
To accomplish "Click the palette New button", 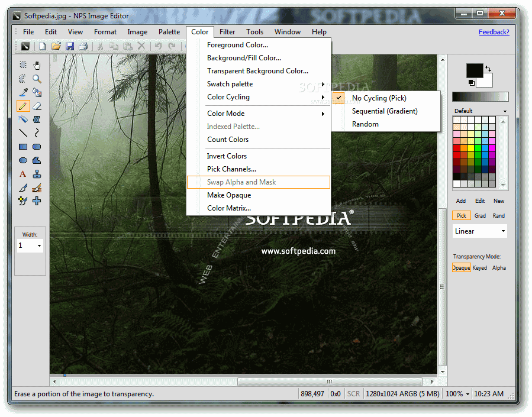I will pyautogui.click(x=499, y=201).
